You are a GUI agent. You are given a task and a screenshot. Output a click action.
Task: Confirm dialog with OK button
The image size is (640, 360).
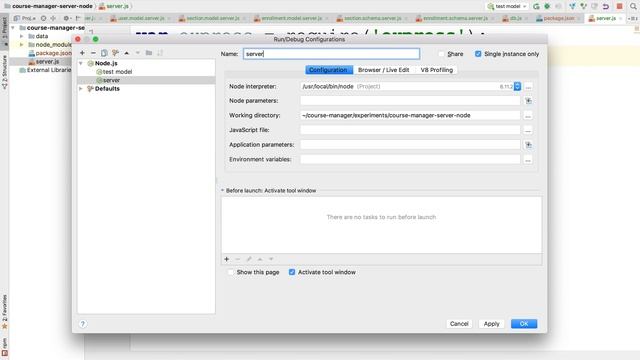(524, 324)
